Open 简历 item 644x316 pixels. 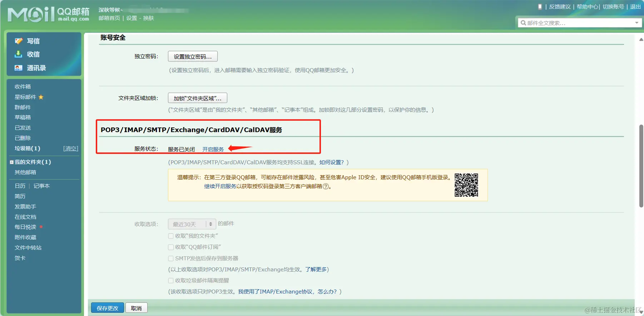pyautogui.click(x=20, y=196)
